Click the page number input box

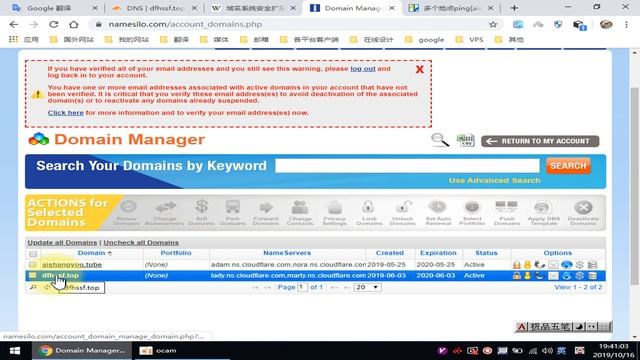(302, 287)
